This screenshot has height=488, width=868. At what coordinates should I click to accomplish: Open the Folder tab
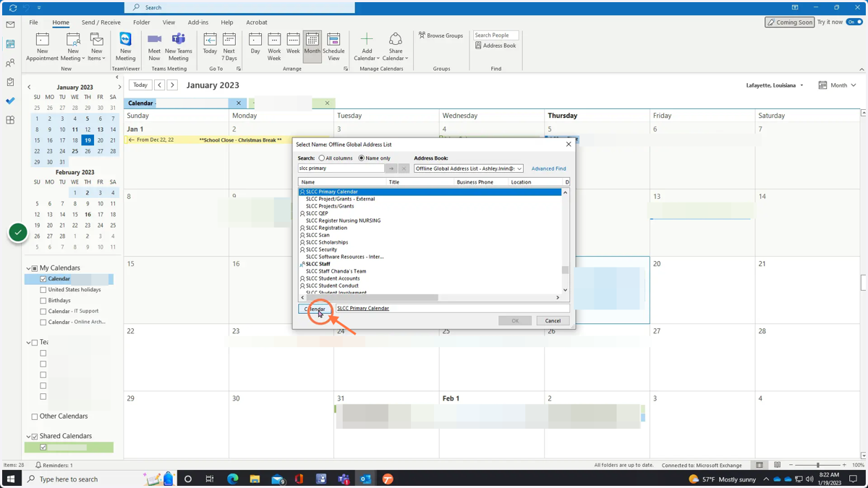(142, 22)
